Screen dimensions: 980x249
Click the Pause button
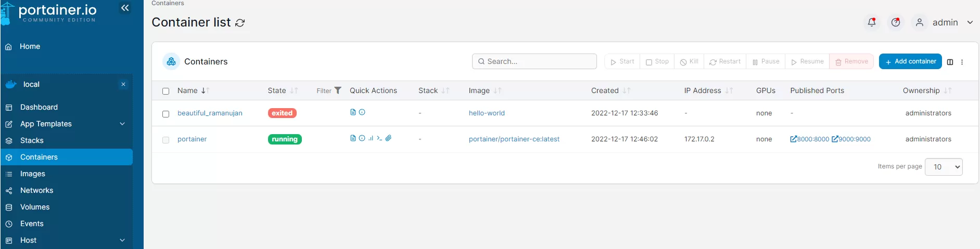pyautogui.click(x=766, y=61)
